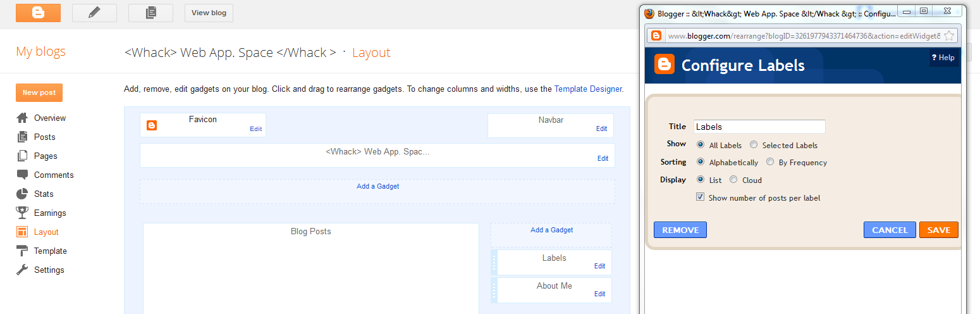Select Settings wrench icon in sidebar
This screenshot has width=980, height=314.
point(22,270)
